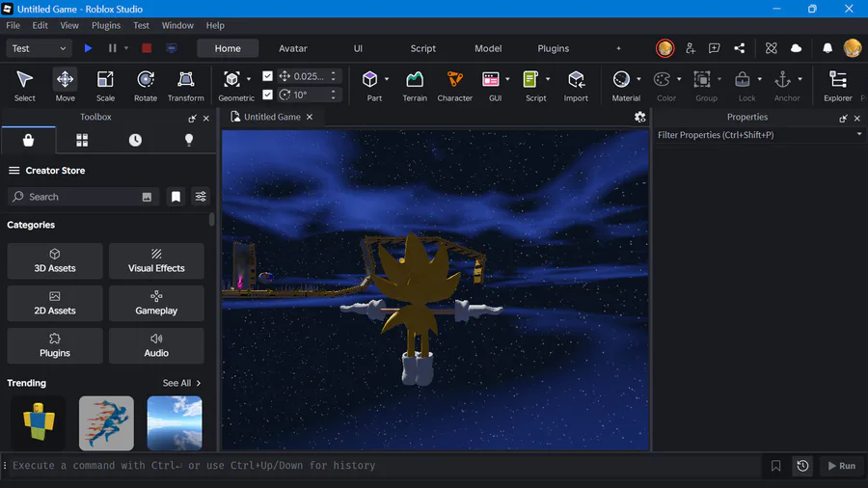Click the GUI toolbar icon

[491, 80]
